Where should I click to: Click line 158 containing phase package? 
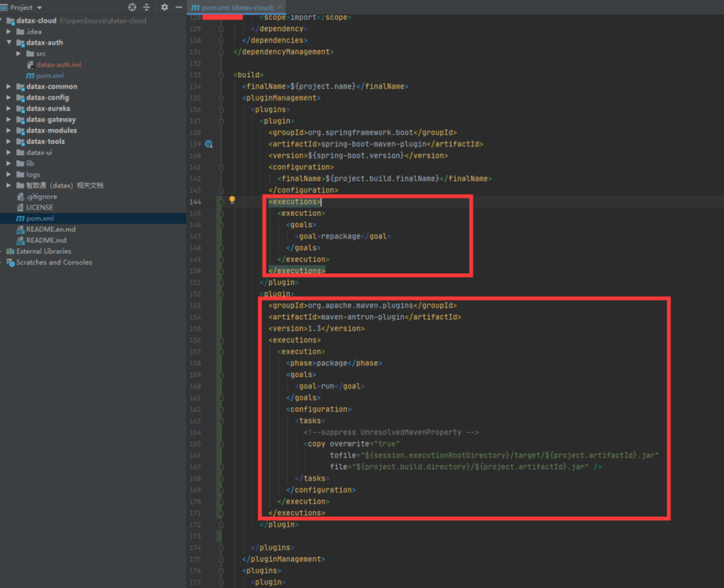pos(334,363)
